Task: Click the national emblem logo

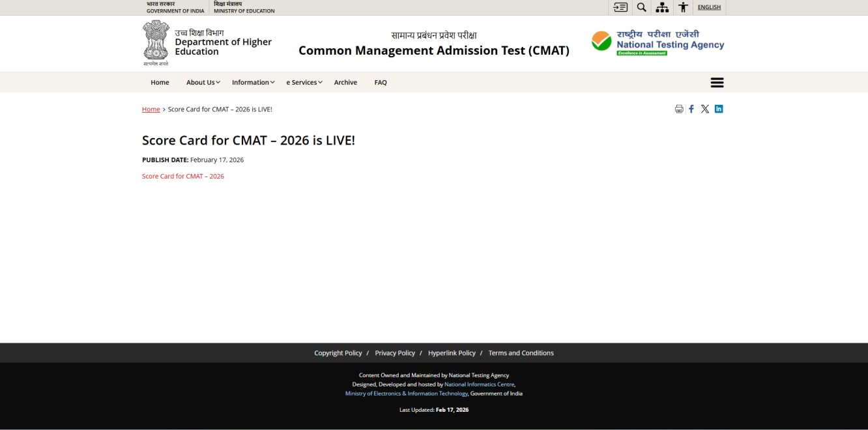Action: click(156, 42)
